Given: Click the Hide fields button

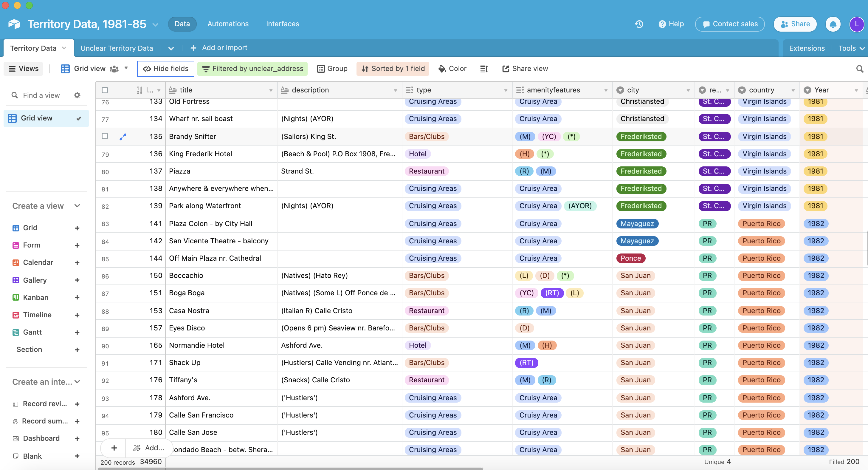Looking at the screenshot, I should coord(165,69).
